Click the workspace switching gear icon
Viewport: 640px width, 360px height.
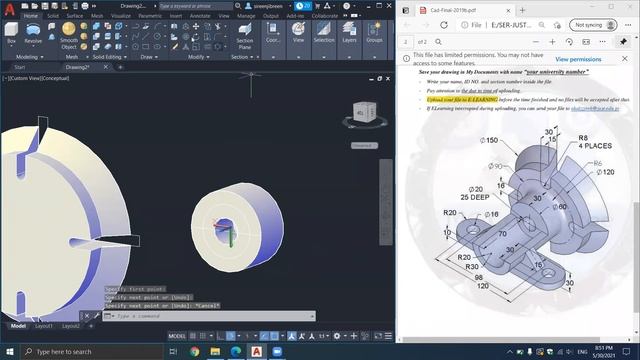point(337,336)
